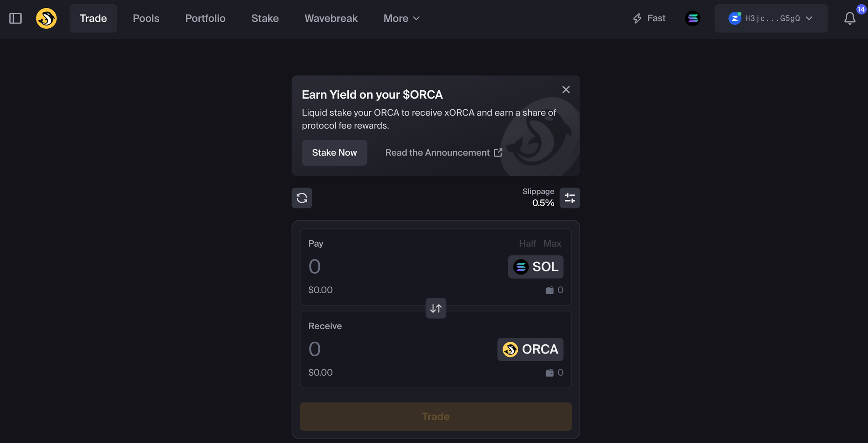Click the Stake Now button
This screenshot has height=443, width=868.
coord(334,152)
